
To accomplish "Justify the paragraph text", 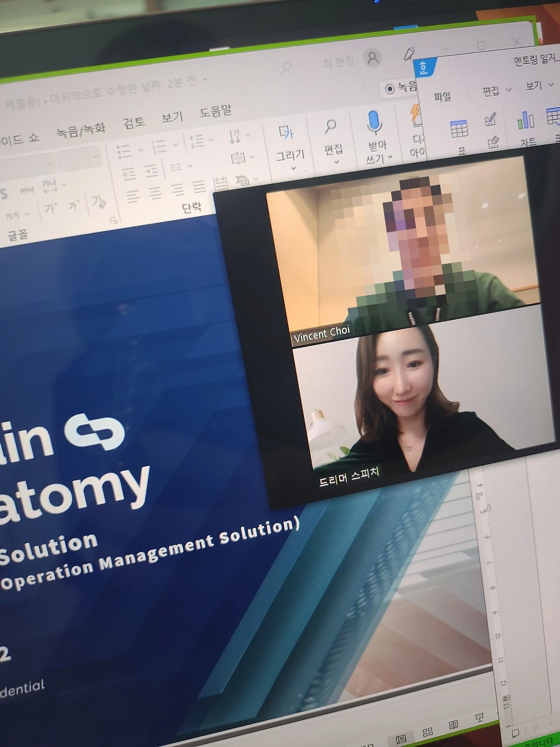I will [199, 187].
